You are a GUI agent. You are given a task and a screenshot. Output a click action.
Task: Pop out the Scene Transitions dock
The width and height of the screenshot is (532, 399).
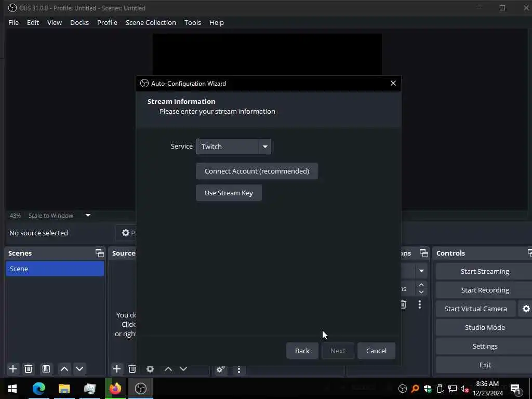(x=424, y=253)
